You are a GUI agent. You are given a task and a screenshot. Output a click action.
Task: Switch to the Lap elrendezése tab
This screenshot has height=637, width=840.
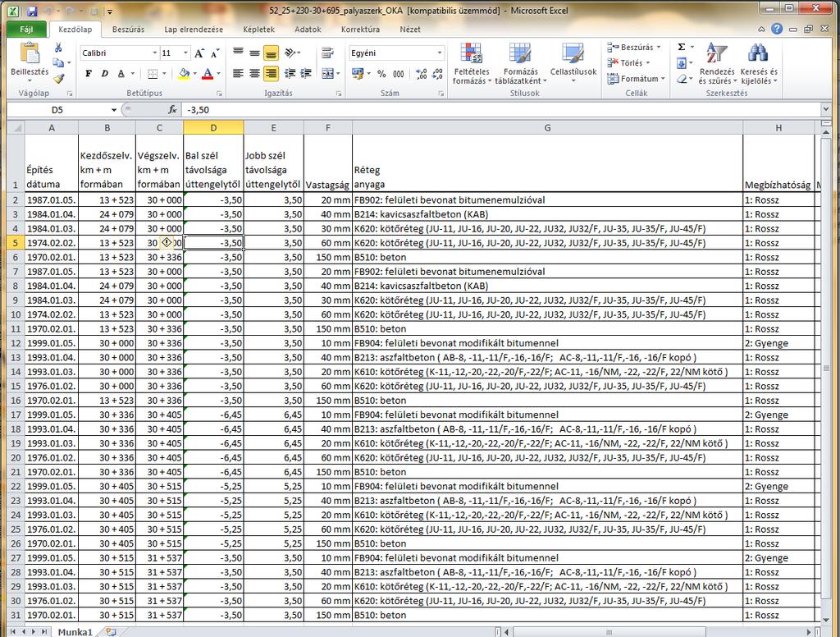tap(194, 30)
